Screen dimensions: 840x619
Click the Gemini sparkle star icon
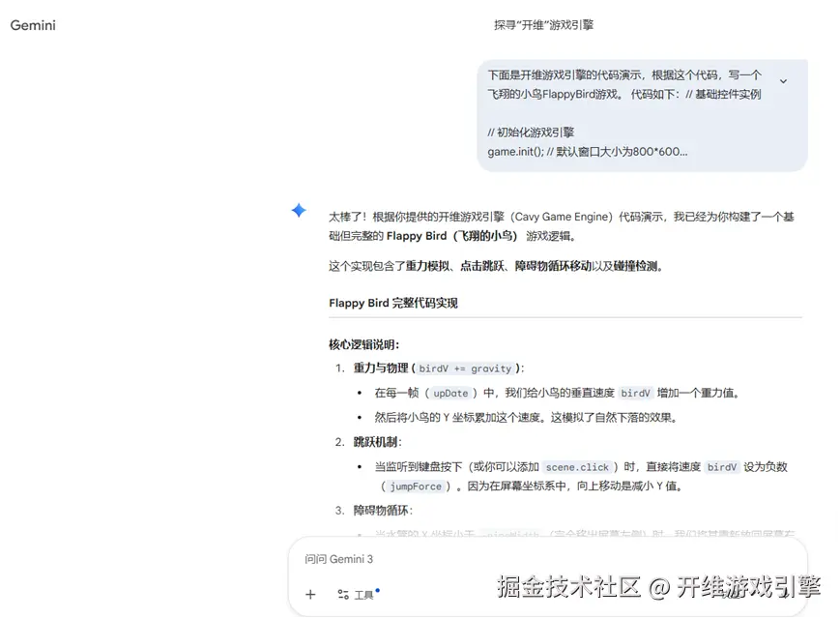click(x=299, y=210)
